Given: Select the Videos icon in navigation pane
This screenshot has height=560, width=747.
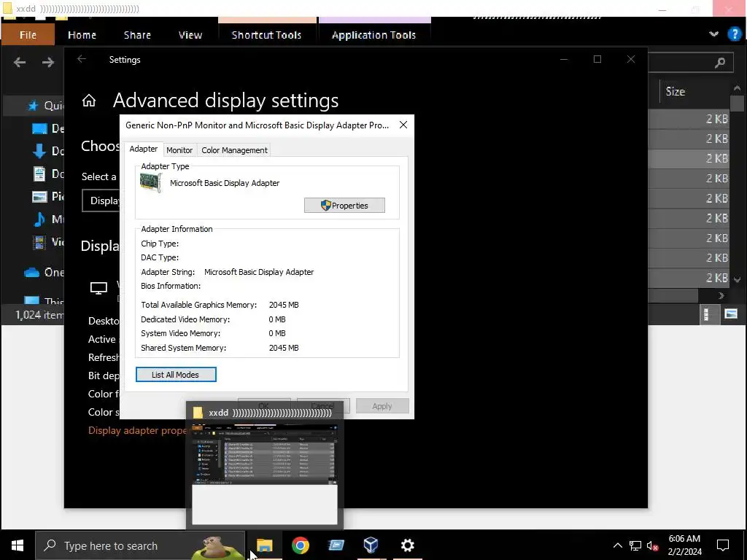Looking at the screenshot, I should point(39,242).
